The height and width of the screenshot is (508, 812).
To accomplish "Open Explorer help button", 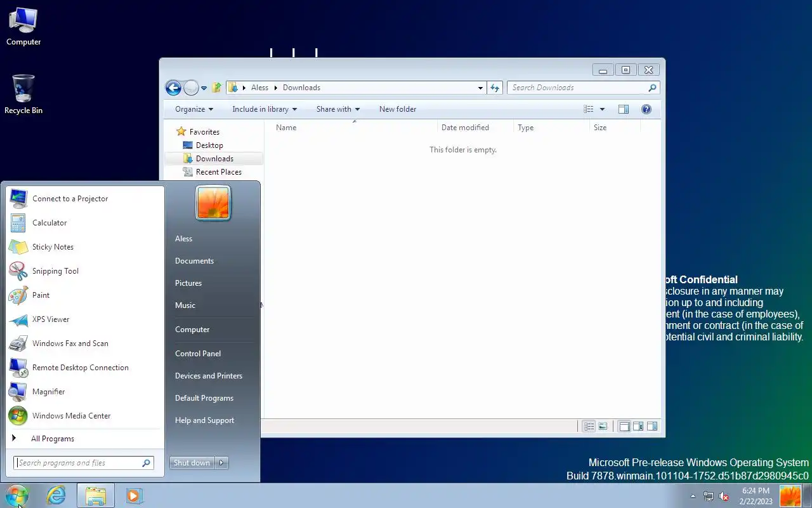I will point(646,109).
